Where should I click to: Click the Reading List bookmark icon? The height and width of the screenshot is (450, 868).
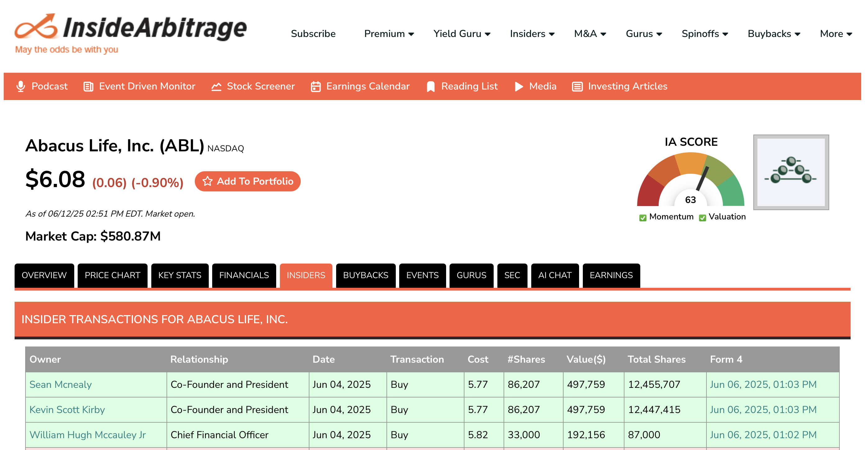tap(430, 87)
